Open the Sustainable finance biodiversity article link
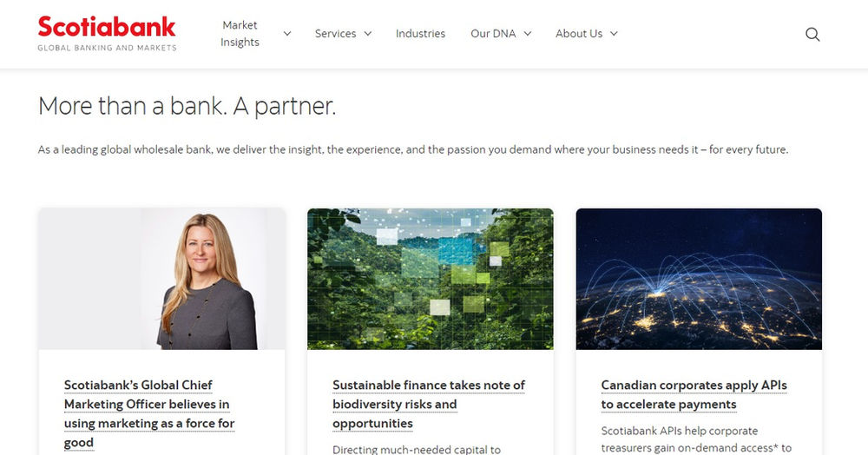 429,404
